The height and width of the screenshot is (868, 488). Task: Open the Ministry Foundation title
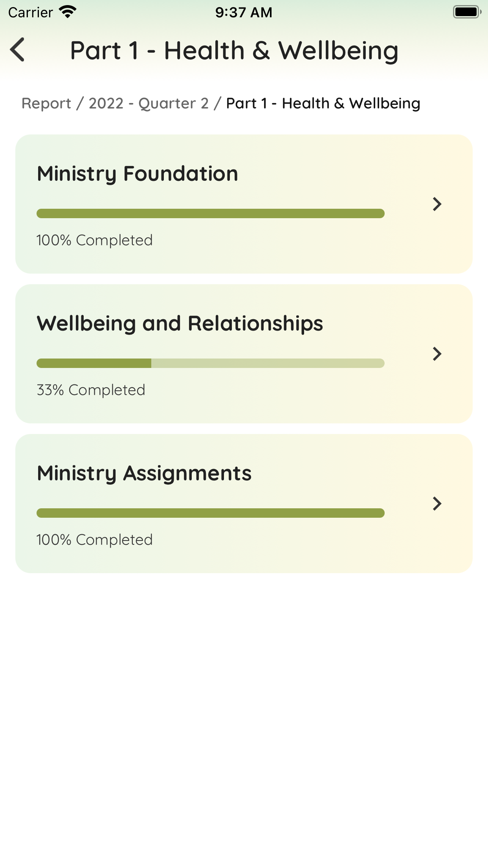[x=138, y=174]
